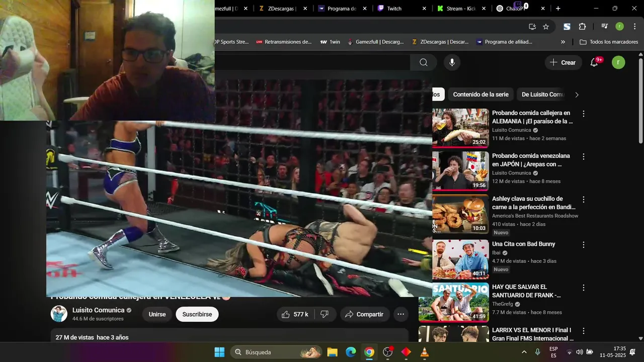644x362 pixels.
Task: Click the Compartir button
Action: click(365, 314)
